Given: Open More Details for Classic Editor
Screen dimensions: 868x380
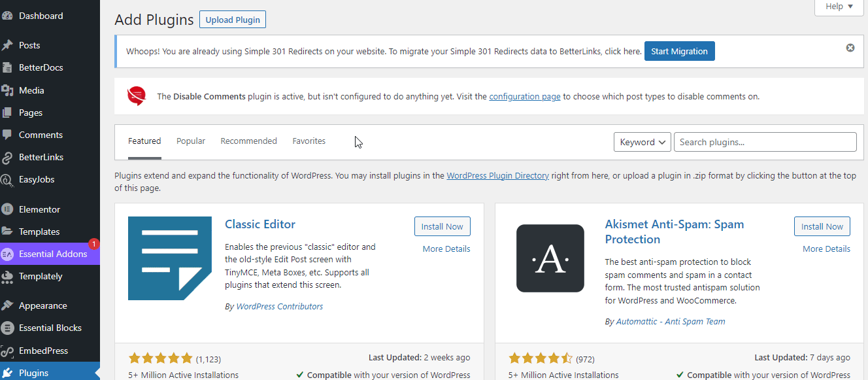Looking at the screenshot, I should (x=446, y=249).
